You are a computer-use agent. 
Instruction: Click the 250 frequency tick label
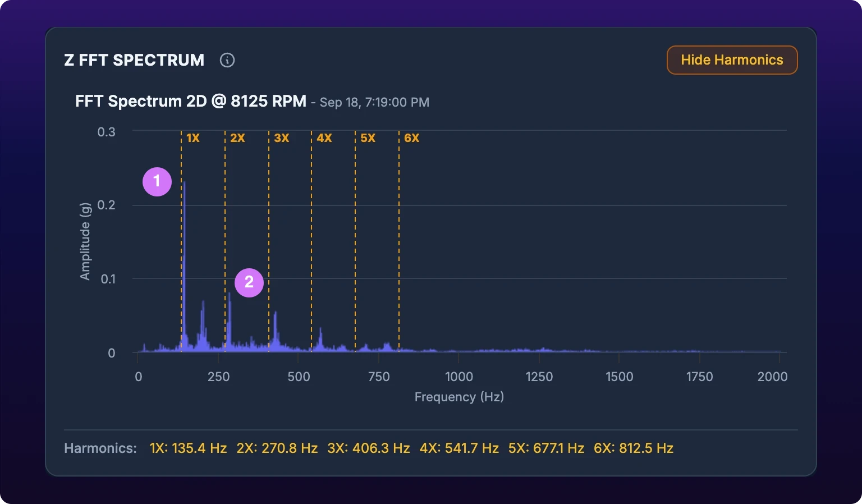click(219, 377)
